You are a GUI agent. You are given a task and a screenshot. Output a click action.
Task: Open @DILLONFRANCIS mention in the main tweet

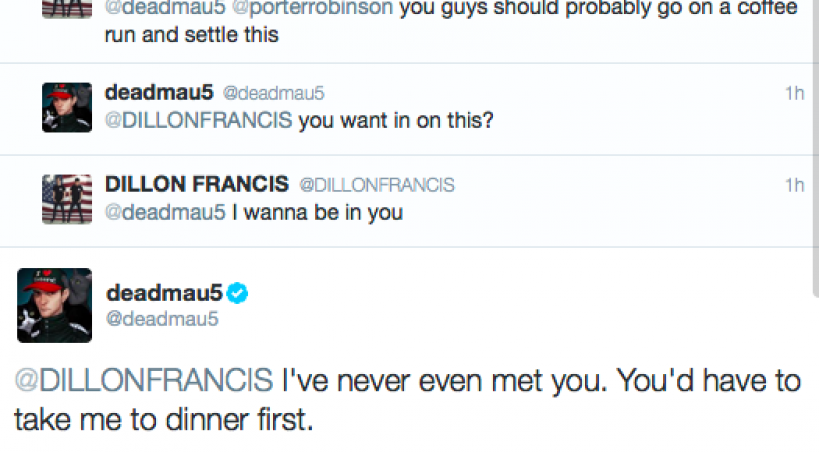(x=142, y=381)
